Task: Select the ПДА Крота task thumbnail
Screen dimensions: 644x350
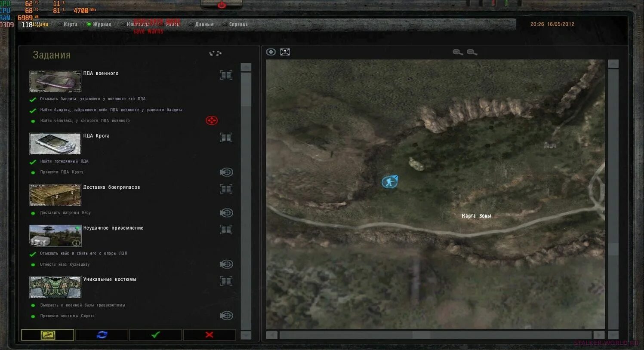Action: coord(55,144)
